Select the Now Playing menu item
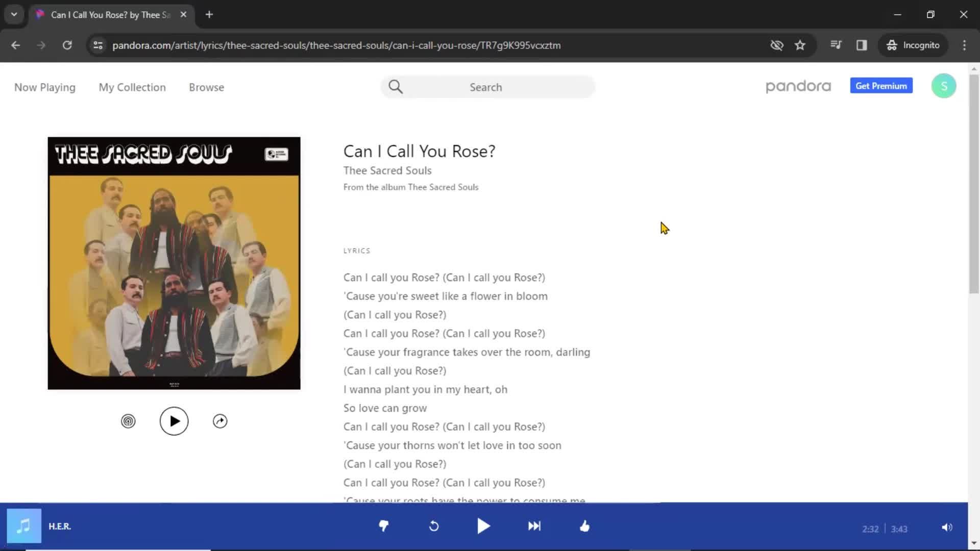The width and height of the screenshot is (980, 551). click(x=44, y=87)
